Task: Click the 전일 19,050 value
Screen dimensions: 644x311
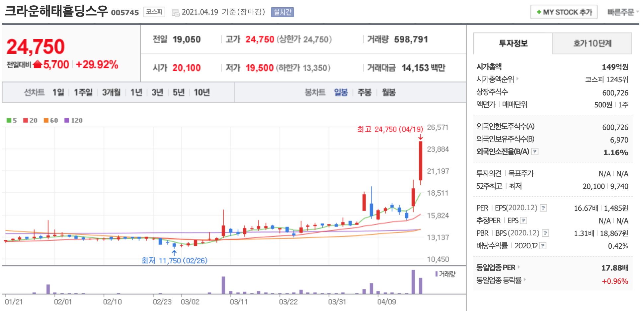Action: pos(187,39)
